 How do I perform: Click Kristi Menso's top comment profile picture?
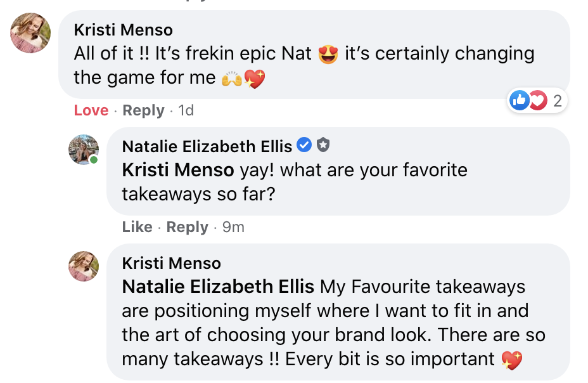coord(30,34)
